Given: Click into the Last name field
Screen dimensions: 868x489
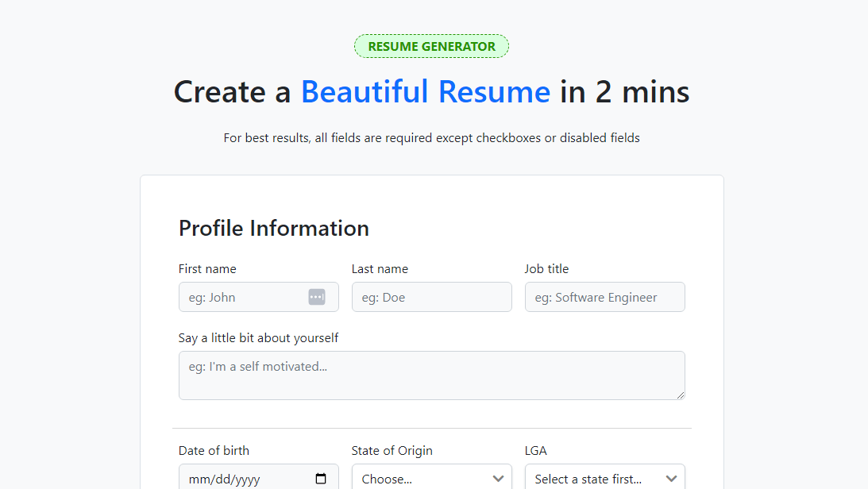Looking at the screenshot, I should click(x=431, y=297).
